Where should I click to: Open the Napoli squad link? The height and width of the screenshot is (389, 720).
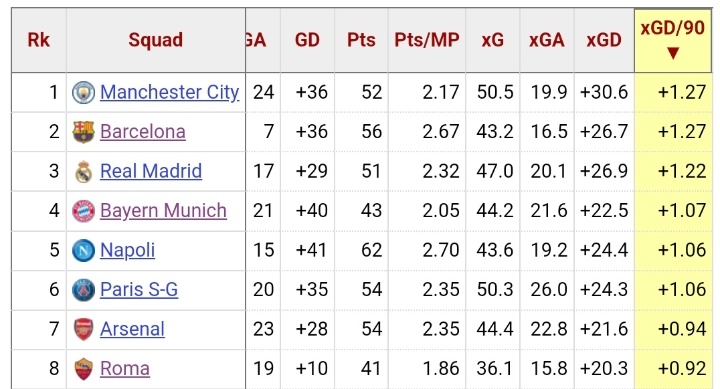128,250
